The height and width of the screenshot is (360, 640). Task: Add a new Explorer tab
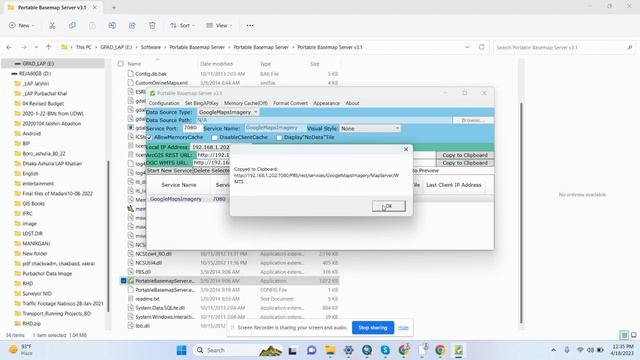(x=114, y=7)
